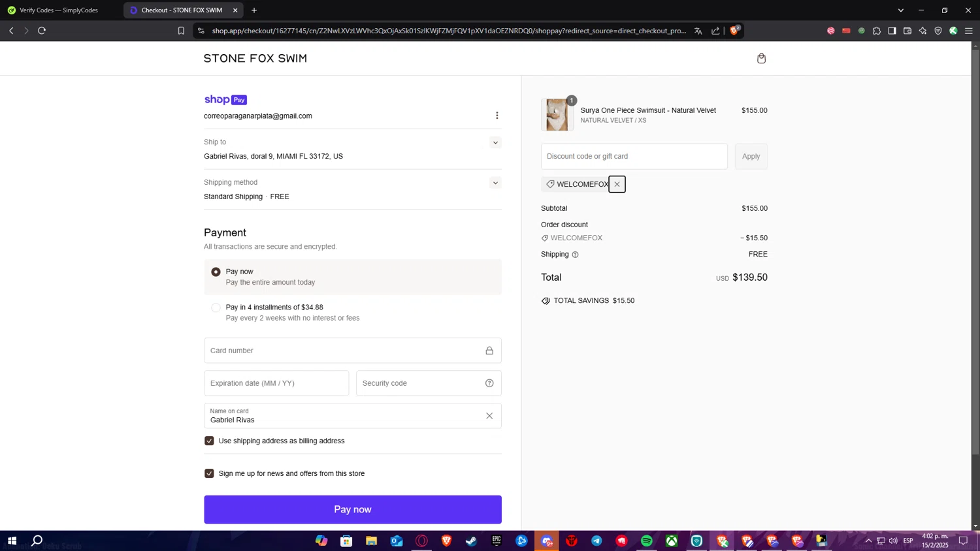
Task: Close the Checkout - STONE FOX SWIM tab
Action: point(235,10)
